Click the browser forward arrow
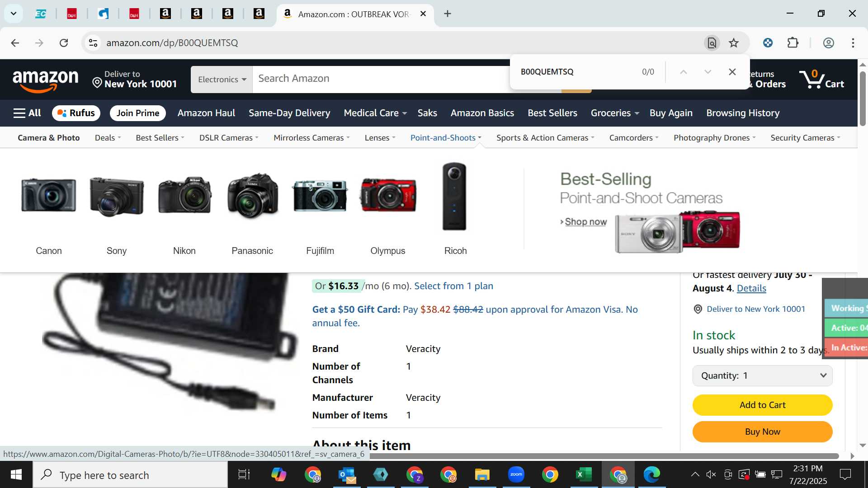Viewport: 868px width, 488px height. pyautogui.click(x=39, y=43)
